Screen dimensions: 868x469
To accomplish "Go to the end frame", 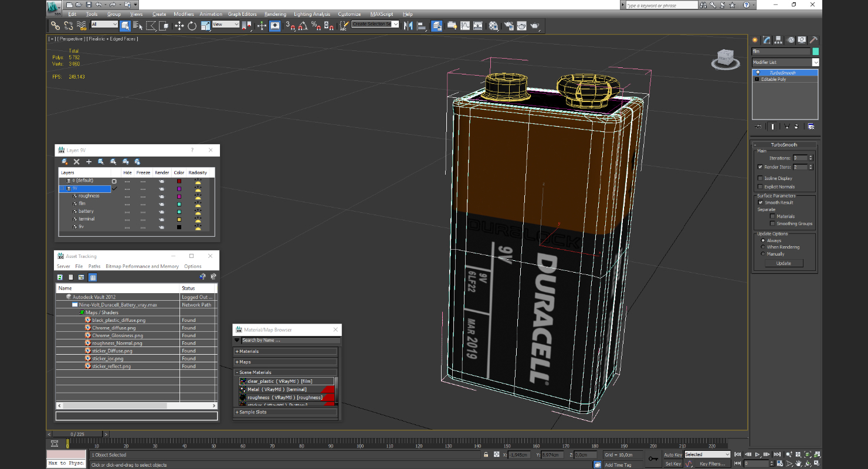I will (777, 454).
